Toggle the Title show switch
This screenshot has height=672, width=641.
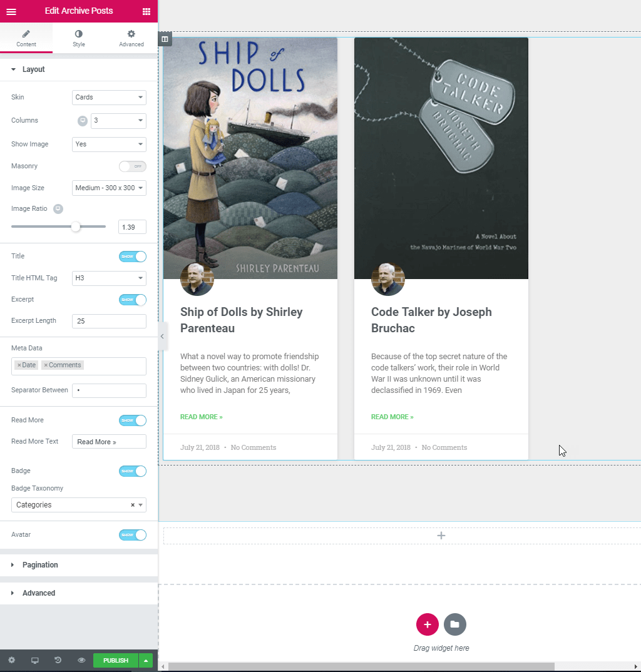(133, 257)
